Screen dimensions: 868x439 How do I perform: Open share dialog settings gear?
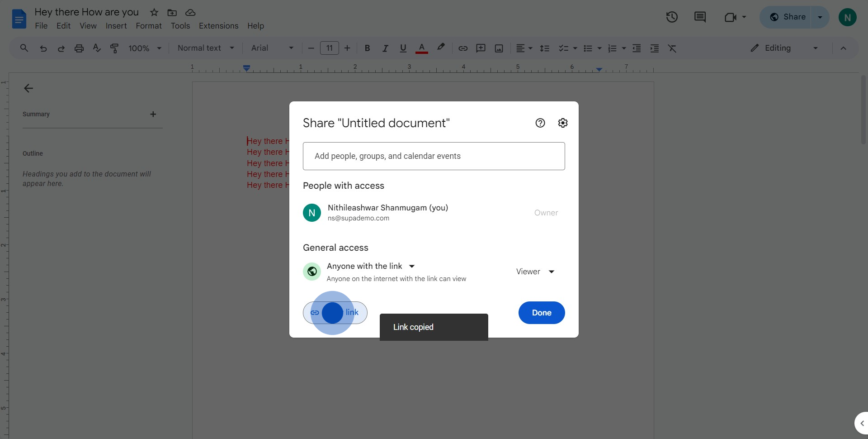coord(563,123)
